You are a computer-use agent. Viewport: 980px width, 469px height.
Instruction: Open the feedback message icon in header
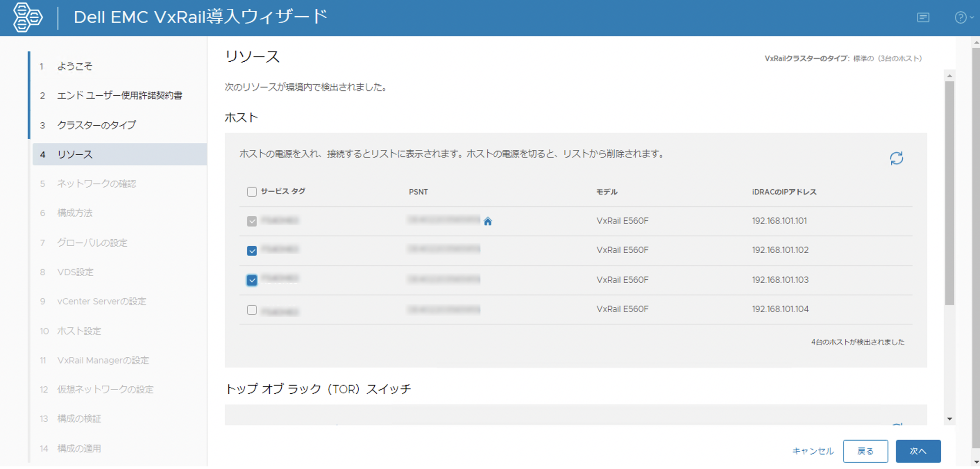click(923, 17)
